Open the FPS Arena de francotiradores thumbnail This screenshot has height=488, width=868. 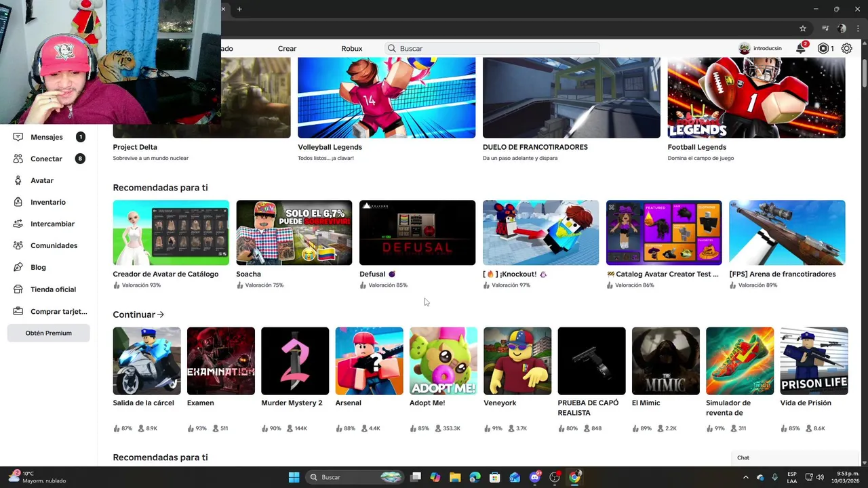(x=787, y=232)
